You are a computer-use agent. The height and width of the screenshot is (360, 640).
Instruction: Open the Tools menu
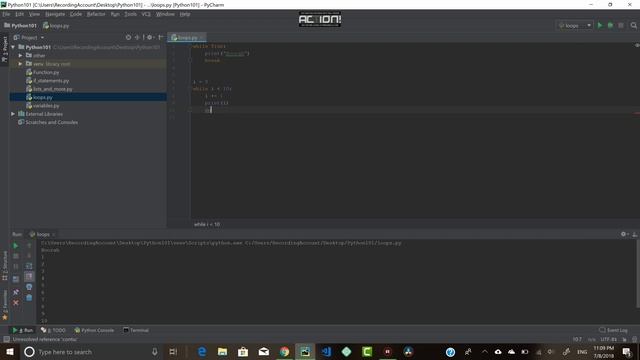pos(131,14)
